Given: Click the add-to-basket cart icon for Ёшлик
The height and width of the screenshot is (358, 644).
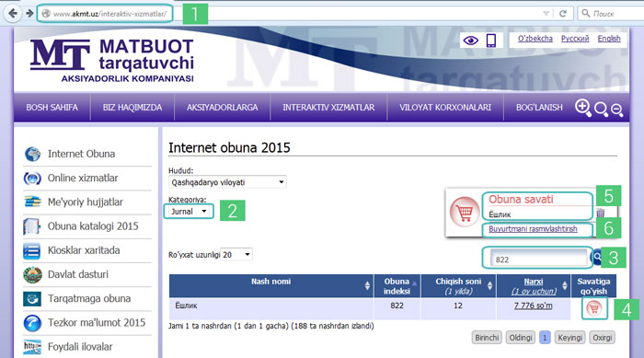Looking at the screenshot, I should click(x=594, y=308).
